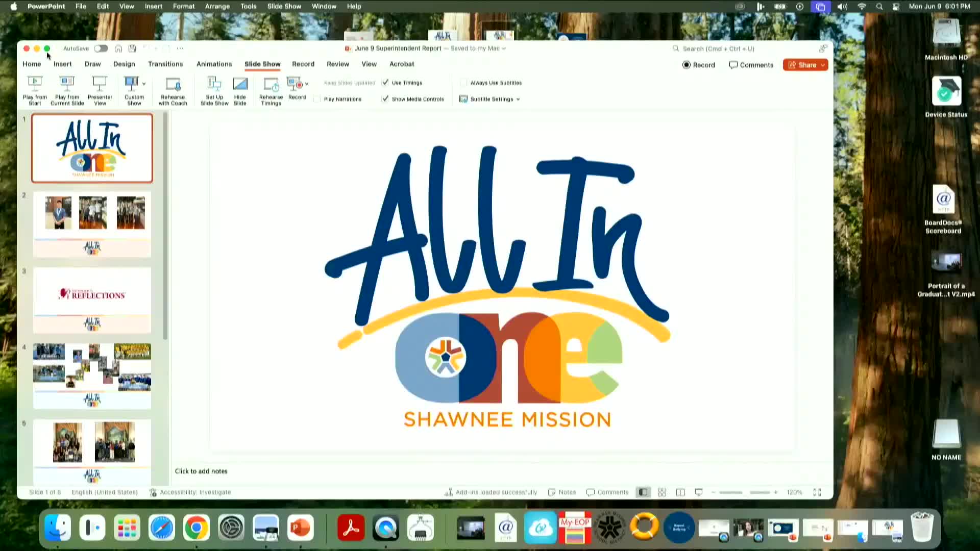Viewport: 980px width, 551px height.
Task: Open Control Center in menu bar
Action: coord(896,6)
